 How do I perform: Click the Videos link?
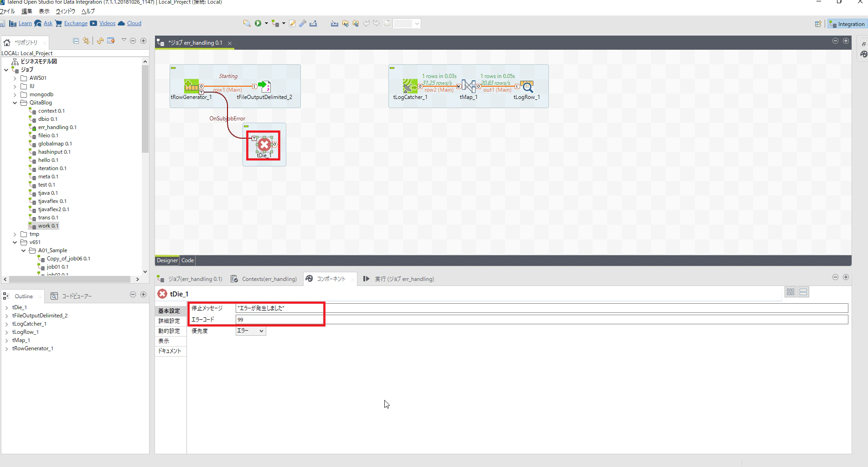tap(107, 23)
